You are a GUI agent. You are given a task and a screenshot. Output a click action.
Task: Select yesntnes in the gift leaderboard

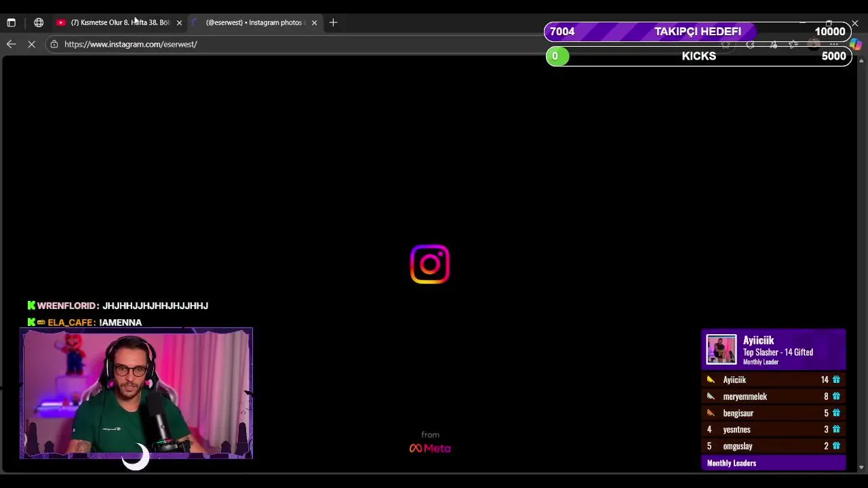(x=773, y=430)
